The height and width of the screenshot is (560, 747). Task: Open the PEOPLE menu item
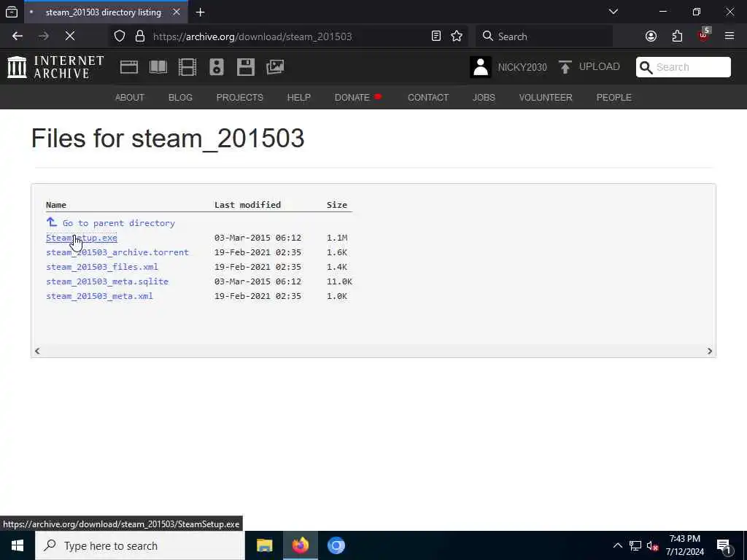[x=614, y=98]
